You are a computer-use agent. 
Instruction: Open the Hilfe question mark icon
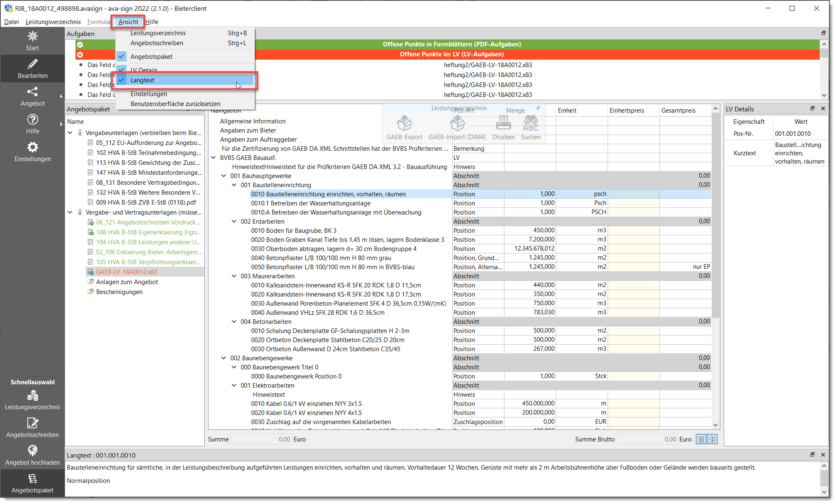coord(32,119)
